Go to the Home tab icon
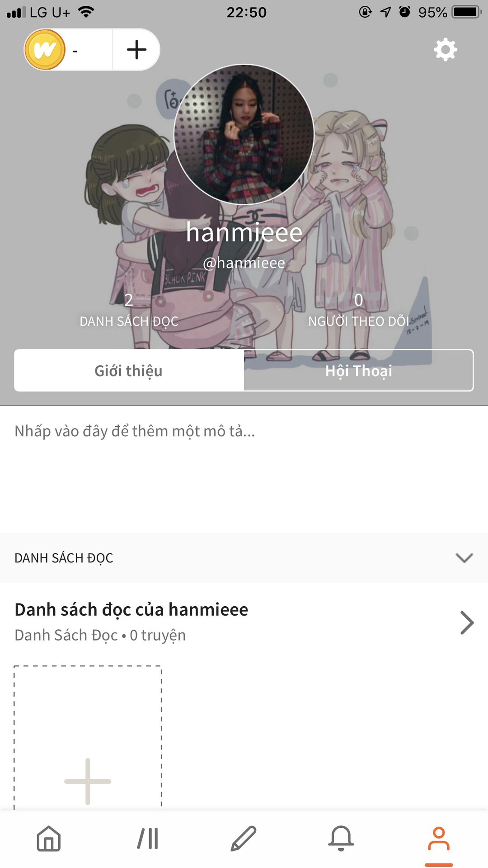Viewport: 488px width, 868px height. [x=49, y=839]
